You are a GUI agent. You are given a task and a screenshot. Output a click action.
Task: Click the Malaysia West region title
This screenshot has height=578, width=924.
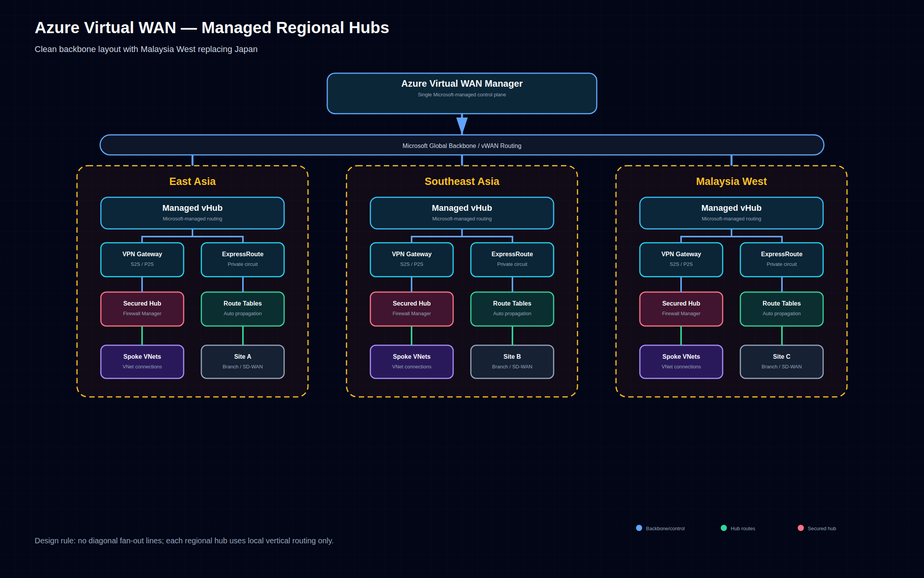coord(731,181)
